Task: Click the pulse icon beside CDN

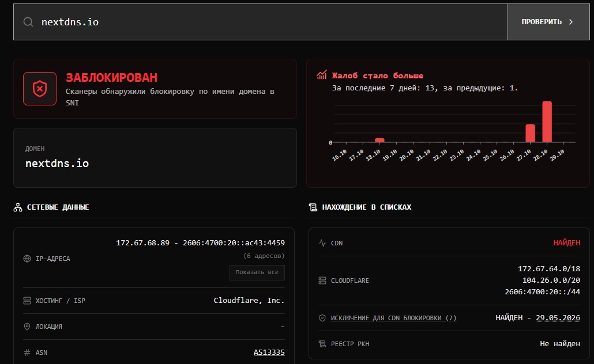Action: tap(322, 243)
